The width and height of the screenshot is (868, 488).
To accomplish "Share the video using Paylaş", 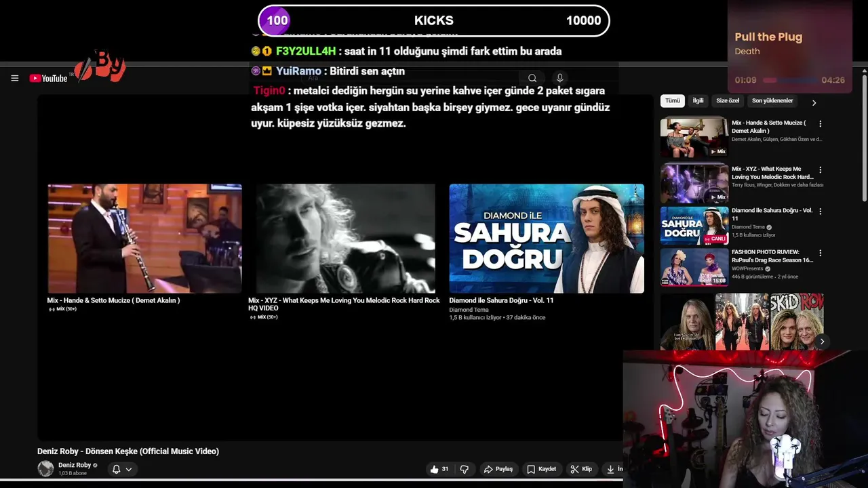I will coord(498,469).
